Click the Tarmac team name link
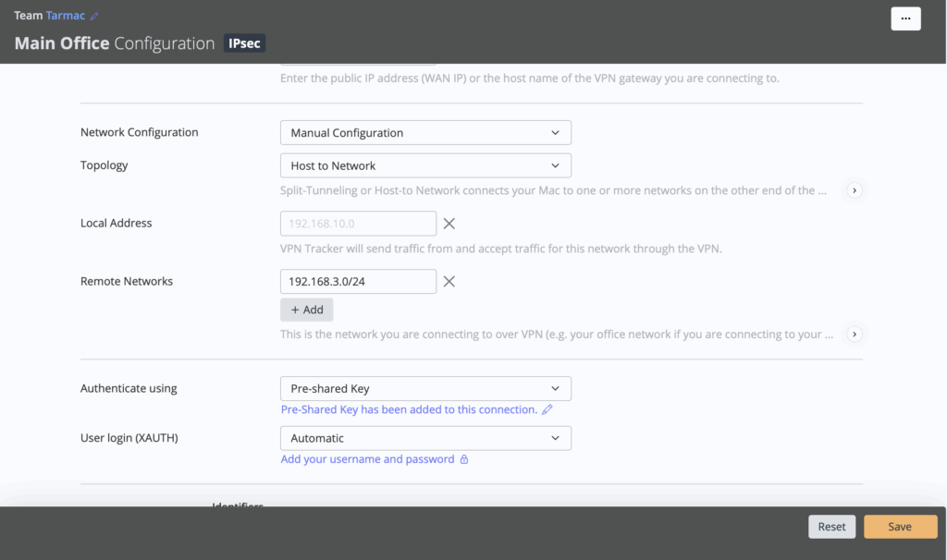 click(66, 16)
